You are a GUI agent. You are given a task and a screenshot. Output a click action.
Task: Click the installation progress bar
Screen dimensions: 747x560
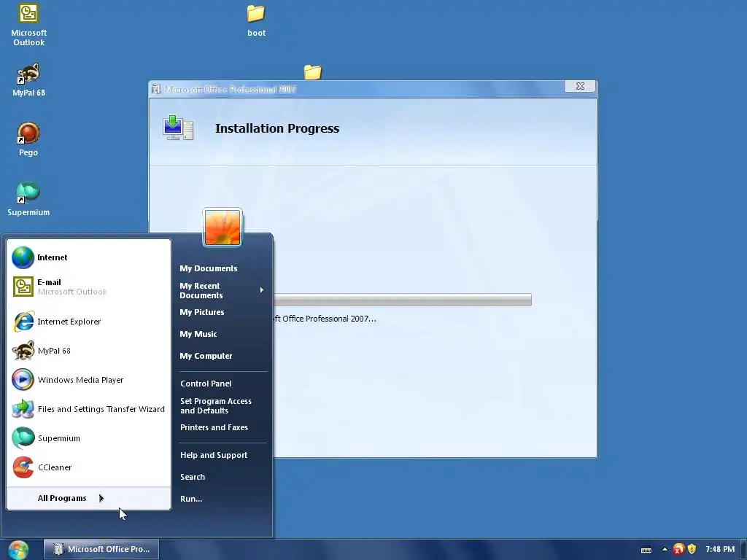pyautogui.click(x=403, y=300)
